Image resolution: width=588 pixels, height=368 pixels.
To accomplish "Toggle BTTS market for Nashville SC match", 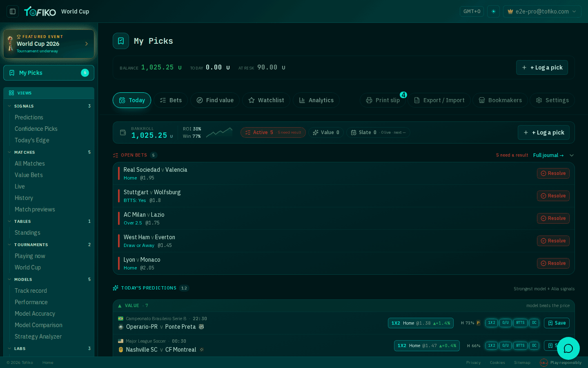I will pos(520,346).
